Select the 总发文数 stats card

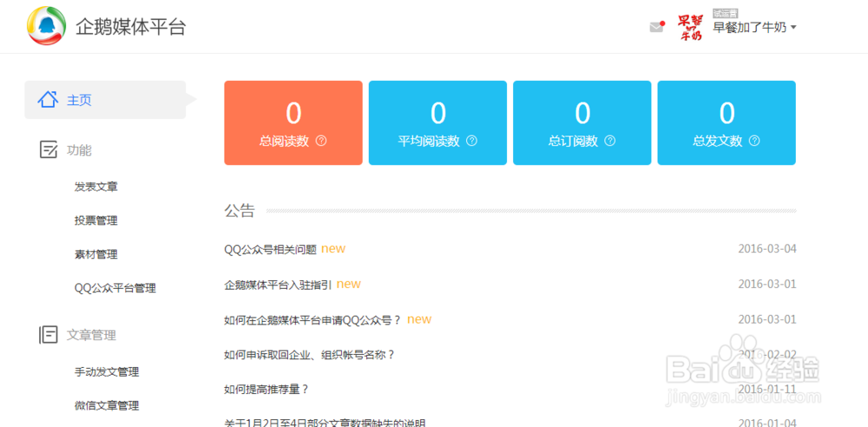727,123
